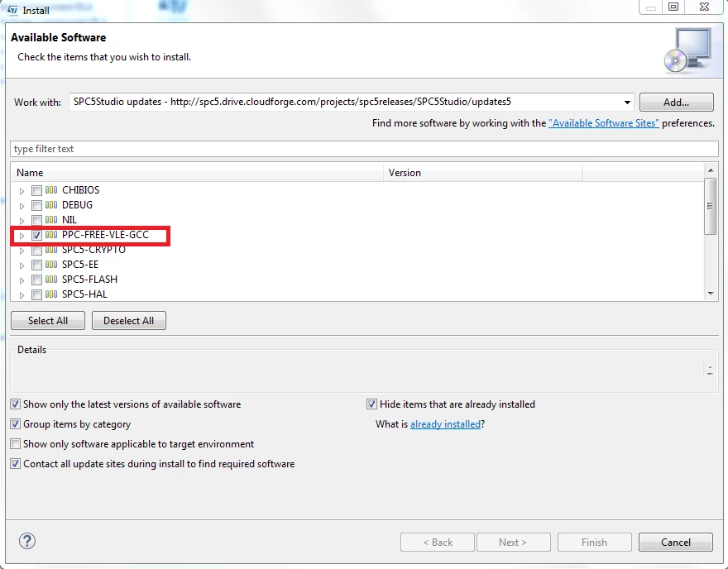
Task: Expand the DEBUG category
Action: (x=22, y=206)
